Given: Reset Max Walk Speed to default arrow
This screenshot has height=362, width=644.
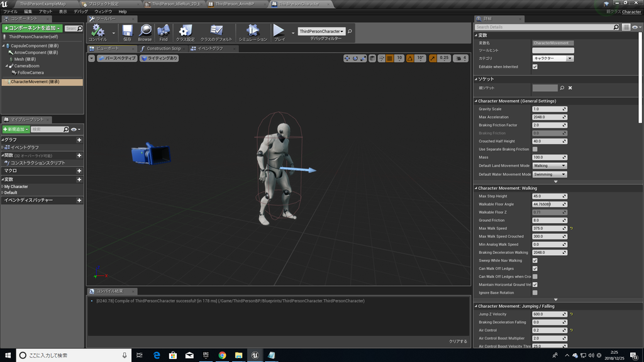Looking at the screenshot, I should click(572, 228).
